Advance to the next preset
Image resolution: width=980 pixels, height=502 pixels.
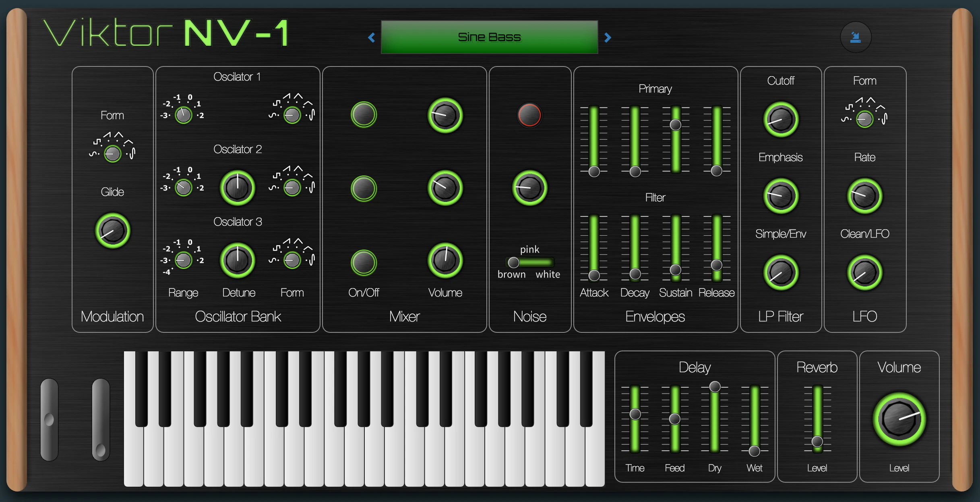click(x=608, y=37)
